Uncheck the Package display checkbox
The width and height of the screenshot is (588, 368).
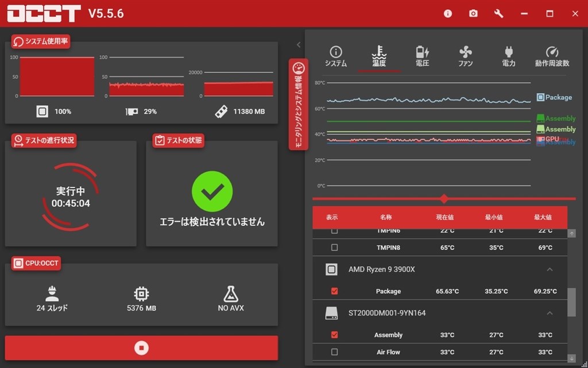334,291
